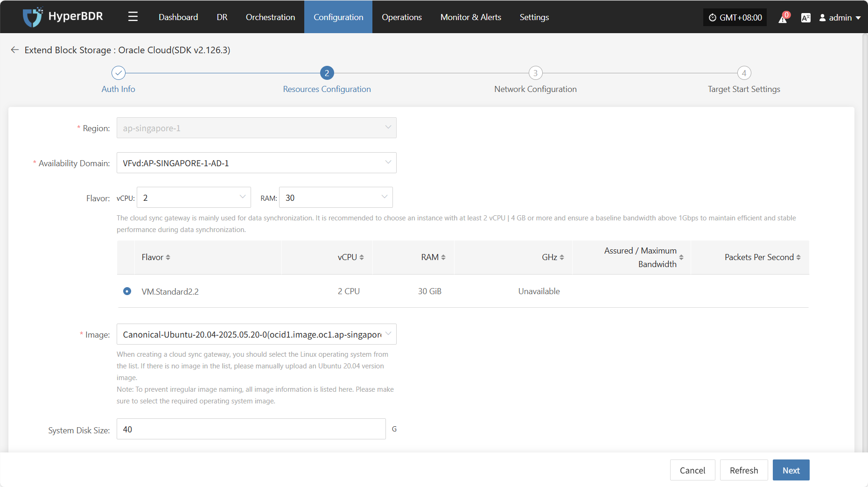Open the vCPU dropdown showing 2
This screenshot has width=868, height=487.
pyautogui.click(x=194, y=198)
